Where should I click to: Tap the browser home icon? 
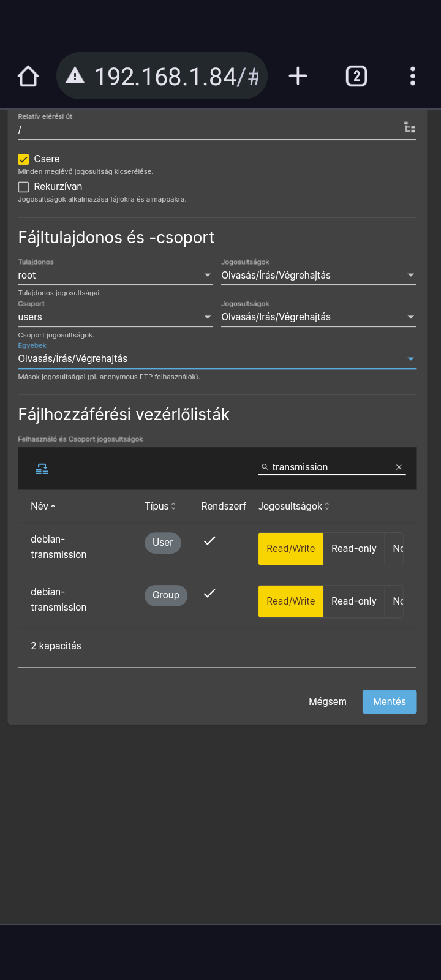pos(28,77)
